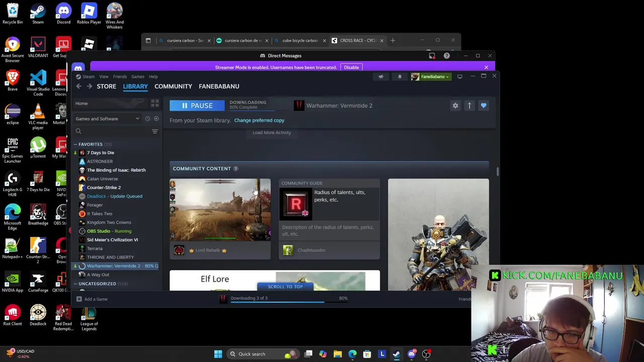Image resolution: width=644 pixels, height=362 pixels.
Task: Switch to cube bicycle carbon browser tab
Action: [300, 41]
